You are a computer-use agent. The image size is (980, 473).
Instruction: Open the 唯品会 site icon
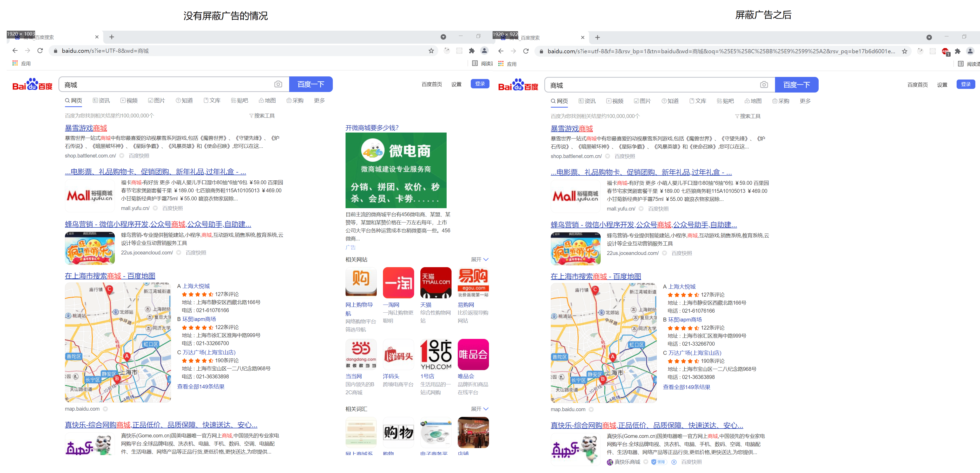473,354
